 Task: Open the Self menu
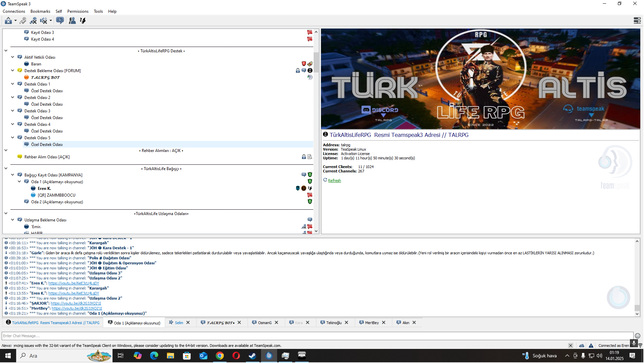click(59, 11)
